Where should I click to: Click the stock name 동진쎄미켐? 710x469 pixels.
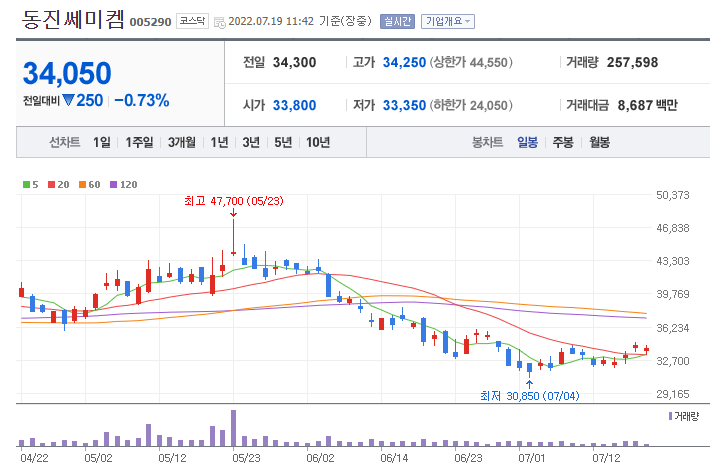pos(73,19)
